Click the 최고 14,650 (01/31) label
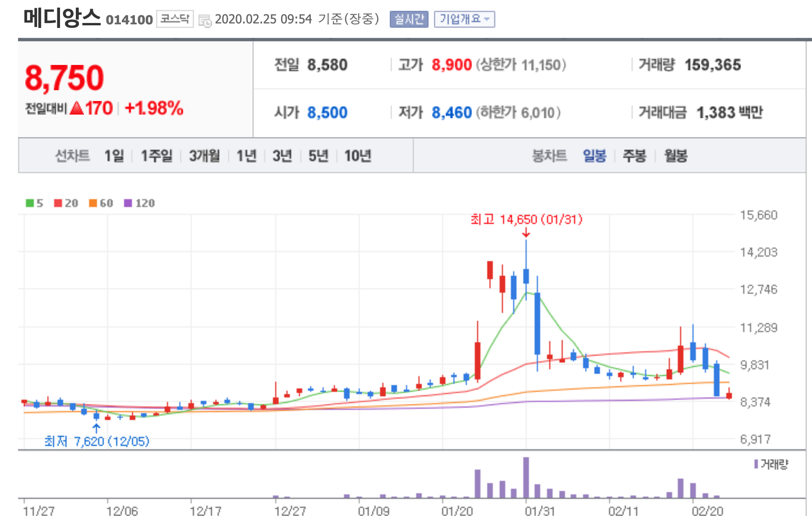Viewport: 812px width, 516px height. pyautogui.click(x=526, y=220)
